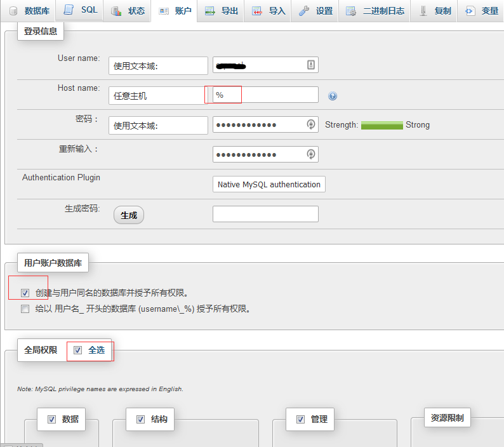The height and width of the screenshot is (447, 504).
Task: Open the Authentication Plugin dropdown
Action: (x=269, y=184)
